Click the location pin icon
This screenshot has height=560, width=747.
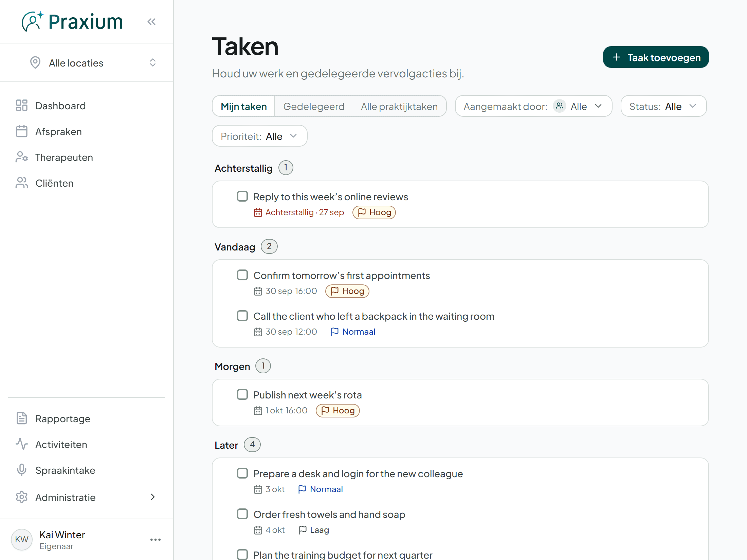35,63
